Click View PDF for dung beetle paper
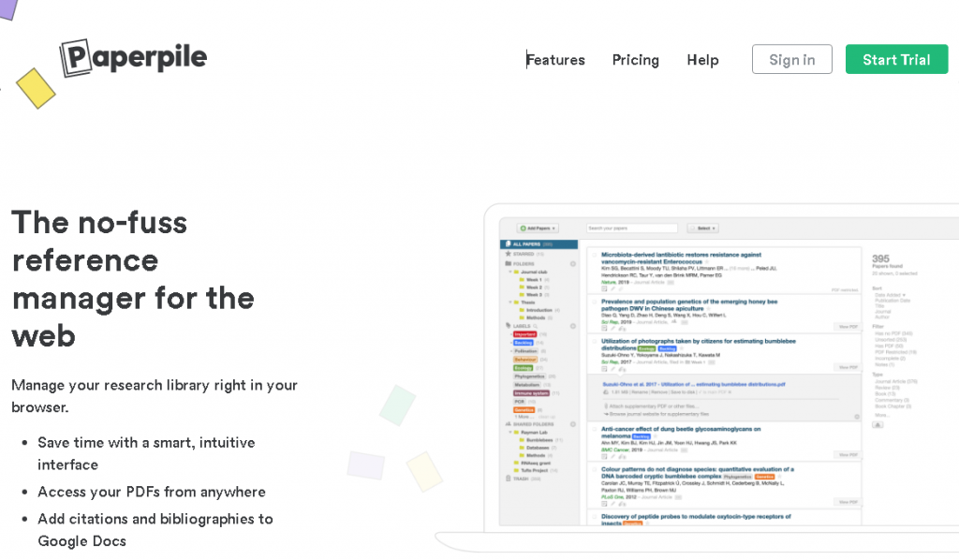This screenshot has height=560, width=959. [848, 455]
